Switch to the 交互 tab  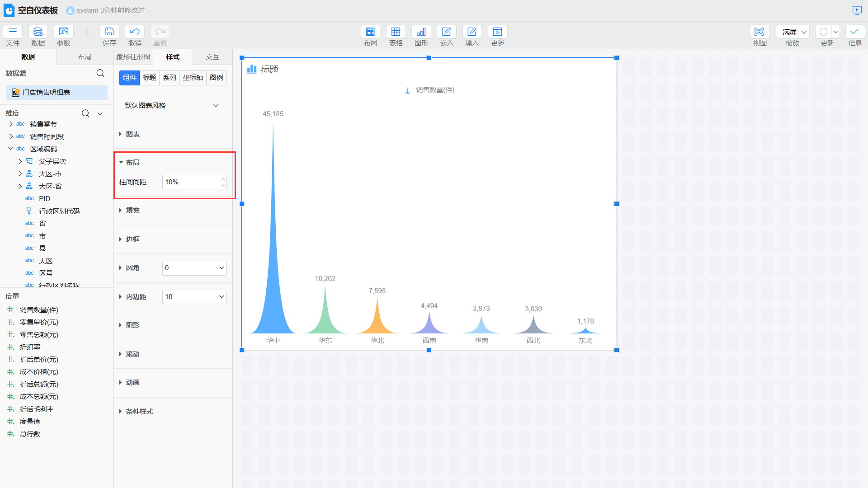coord(212,57)
